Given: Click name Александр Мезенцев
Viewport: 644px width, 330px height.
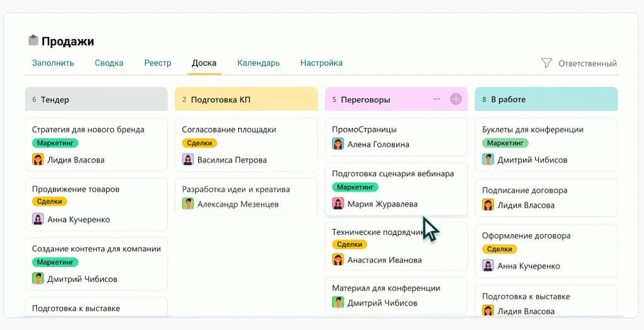Looking at the screenshot, I should 238,204.
